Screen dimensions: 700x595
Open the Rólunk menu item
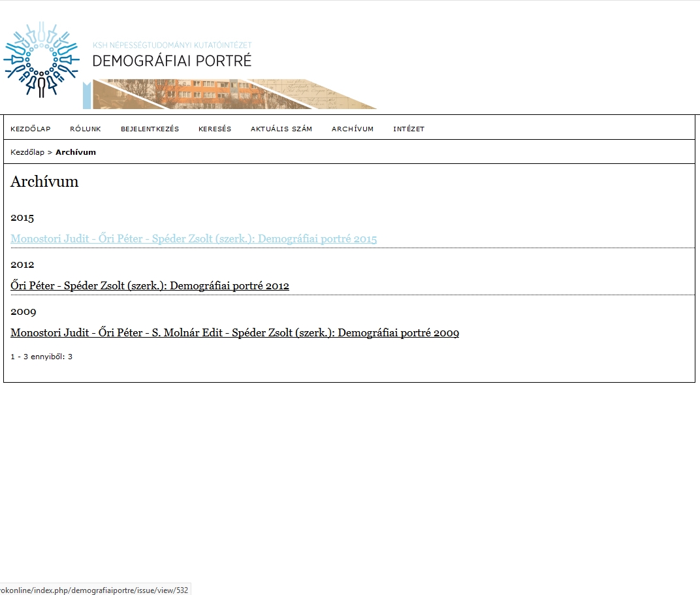point(86,129)
